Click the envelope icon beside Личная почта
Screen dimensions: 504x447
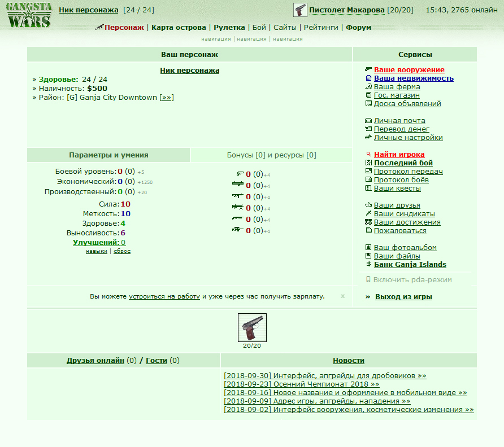(x=368, y=121)
